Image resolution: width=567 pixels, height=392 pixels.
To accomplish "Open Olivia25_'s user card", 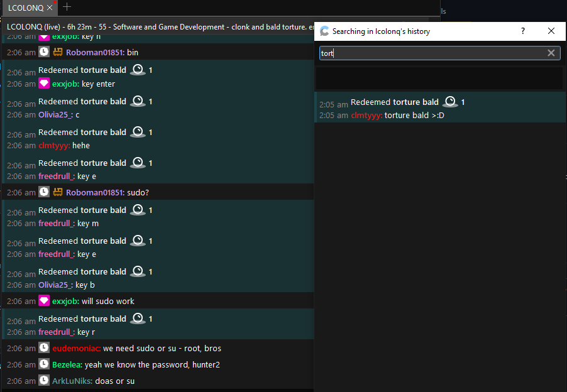I will 55,114.
